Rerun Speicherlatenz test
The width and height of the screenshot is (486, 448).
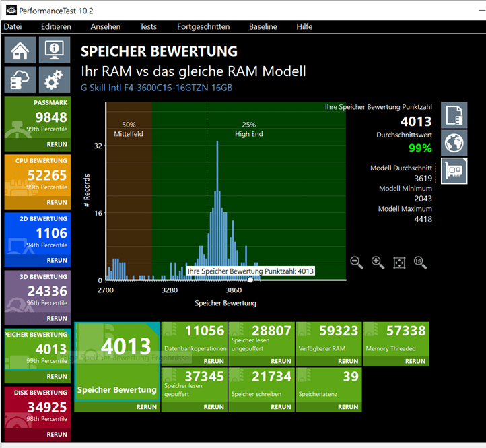348,407
